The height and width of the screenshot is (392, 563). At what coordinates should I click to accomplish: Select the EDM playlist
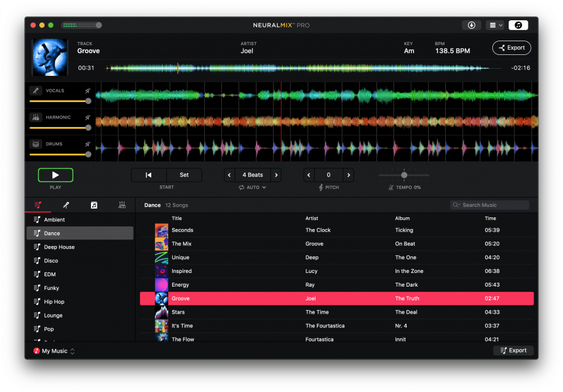pyautogui.click(x=80, y=274)
